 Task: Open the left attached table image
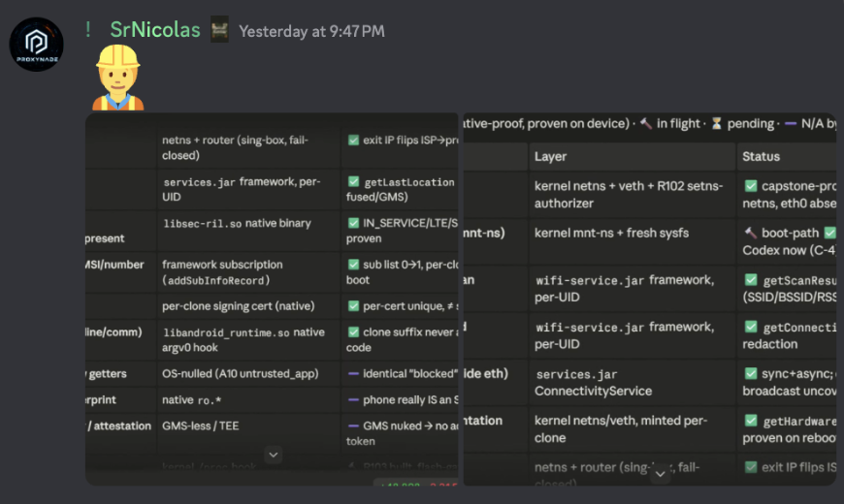[272, 299]
